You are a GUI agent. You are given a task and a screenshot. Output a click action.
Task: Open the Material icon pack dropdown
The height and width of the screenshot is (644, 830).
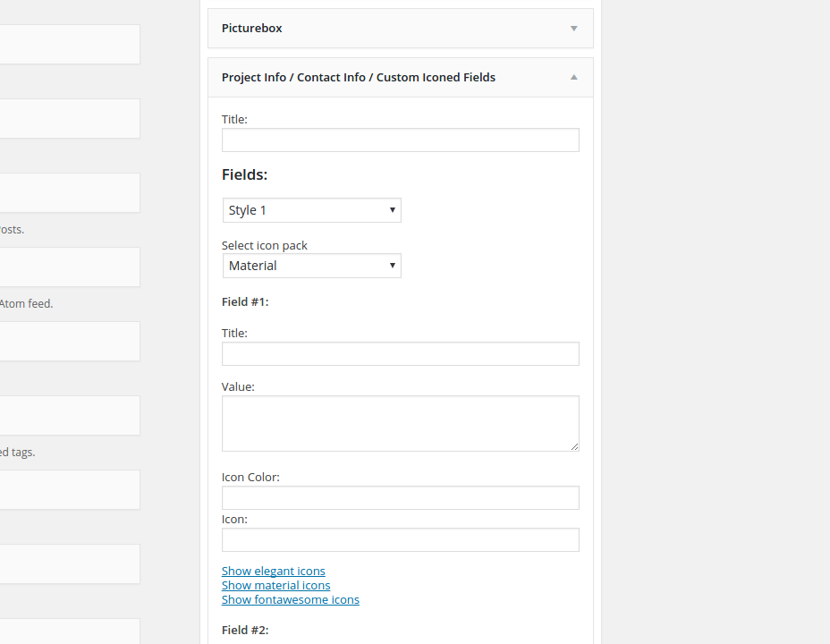311,266
